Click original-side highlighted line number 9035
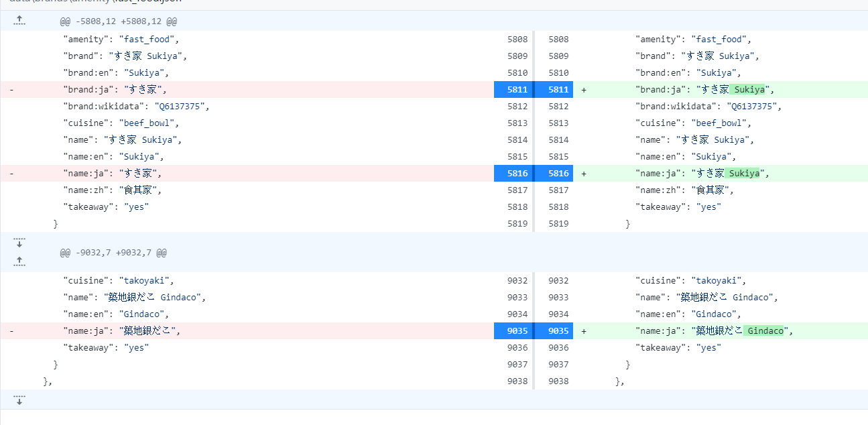868x425 pixels. tap(513, 330)
